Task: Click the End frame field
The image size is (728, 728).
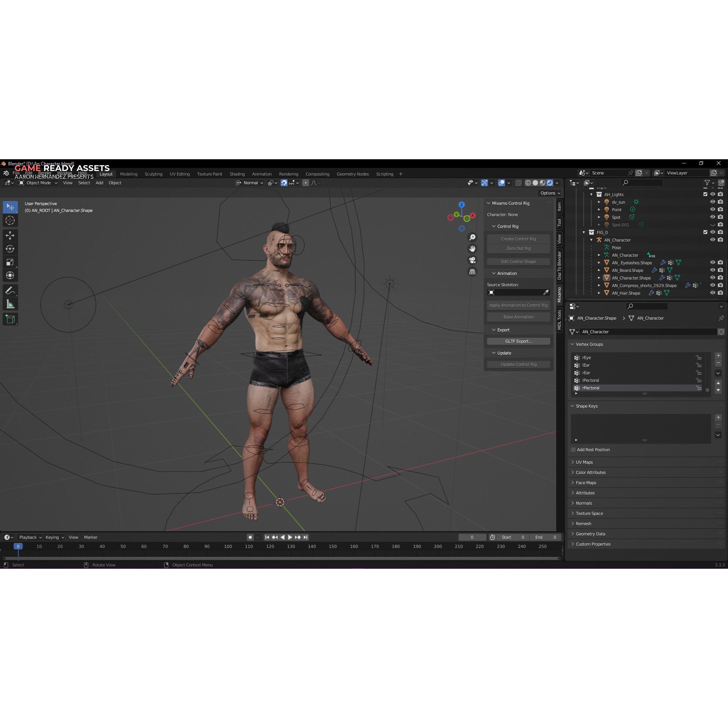Action: tap(545, 537)
